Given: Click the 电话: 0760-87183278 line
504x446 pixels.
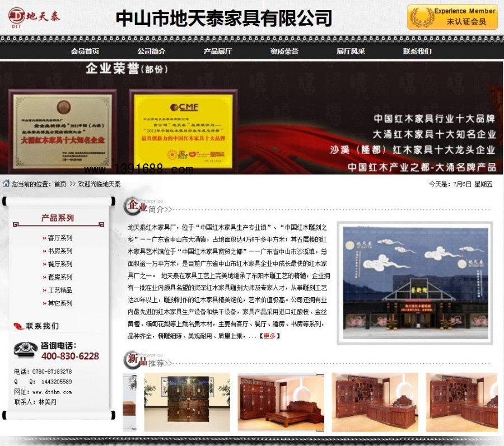Looking at the screenshot, I should pyautogui.click(x=43, y=372).
